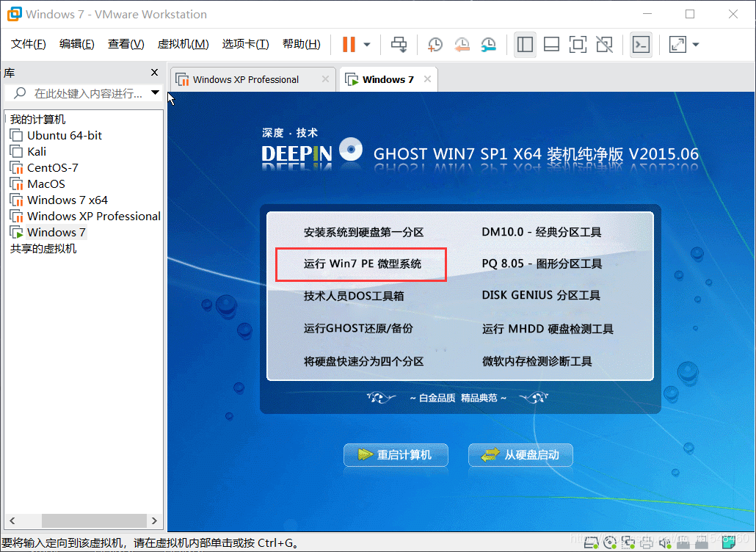Click the VMware Workstation title bar logo

(x=14, y=14)
